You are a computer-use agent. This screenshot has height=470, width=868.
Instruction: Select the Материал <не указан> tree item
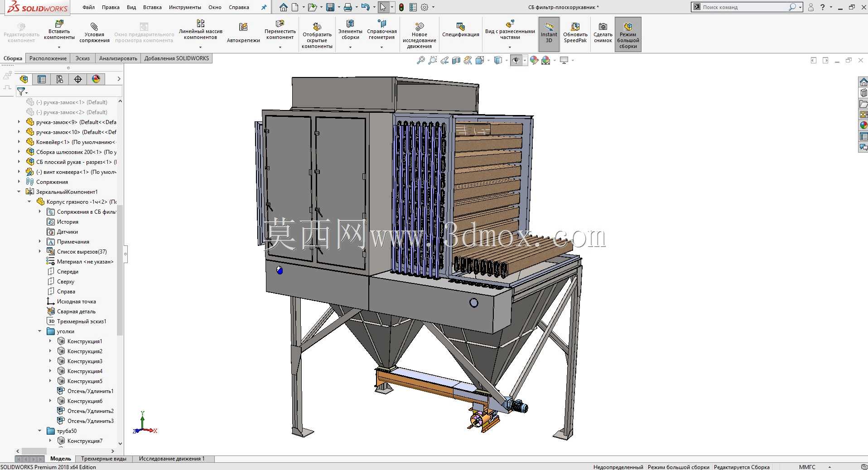85,262
